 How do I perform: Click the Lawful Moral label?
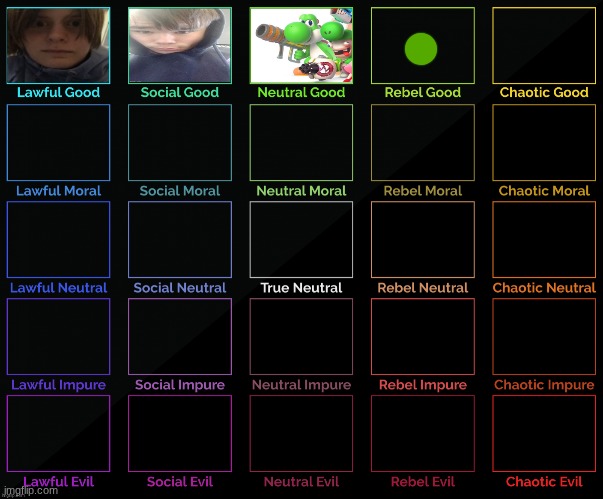58,191
